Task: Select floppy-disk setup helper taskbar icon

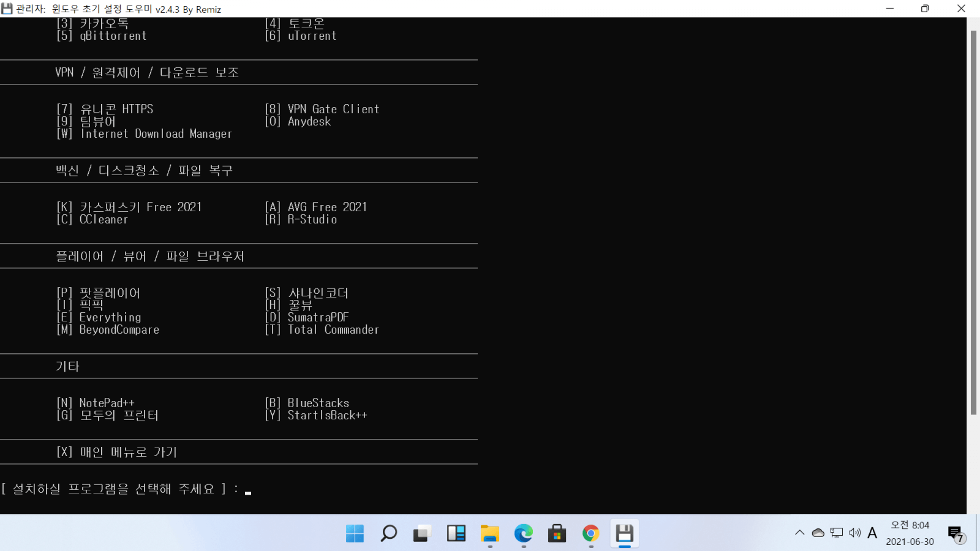Action: (624, 533)
